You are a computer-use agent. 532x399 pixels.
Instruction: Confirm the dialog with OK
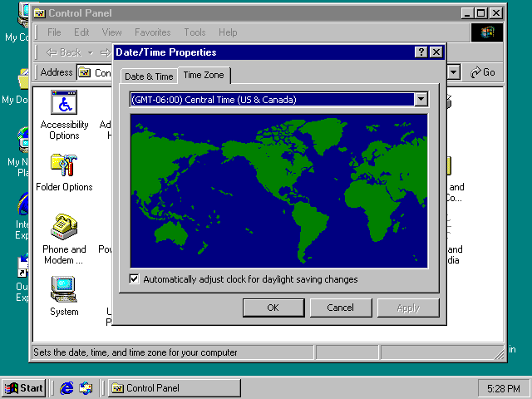point(273,308)
